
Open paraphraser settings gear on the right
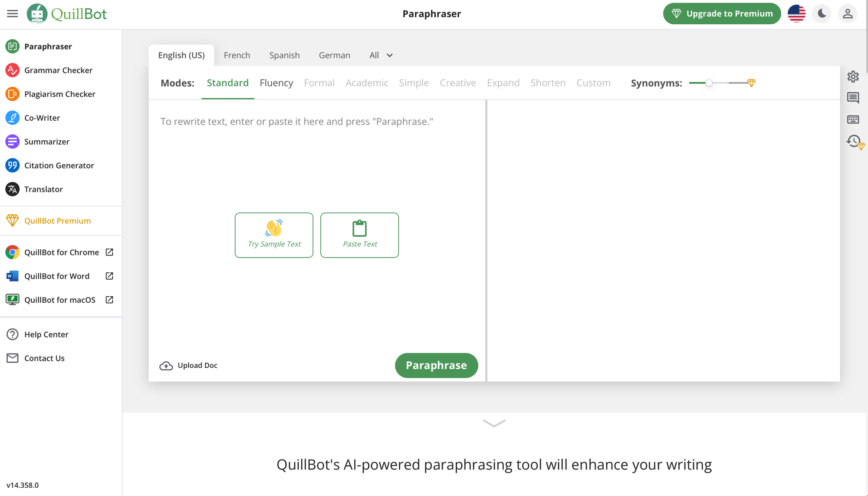(x=853, y=76)
